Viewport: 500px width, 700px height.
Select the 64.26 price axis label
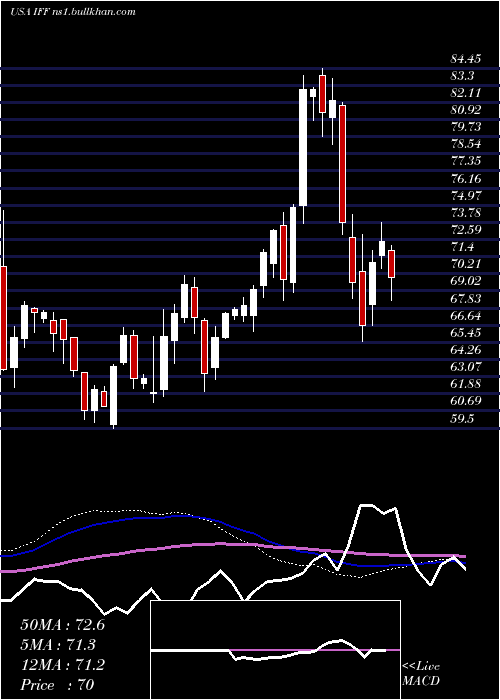point(466,350)
